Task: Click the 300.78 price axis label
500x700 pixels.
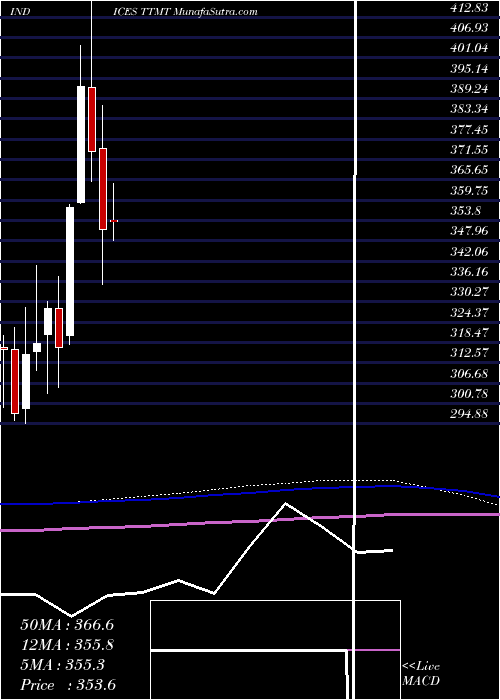Action: [468, 394]
